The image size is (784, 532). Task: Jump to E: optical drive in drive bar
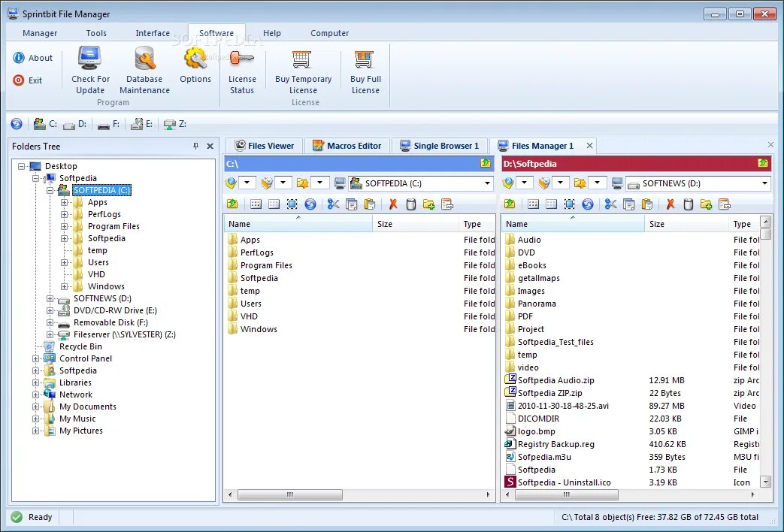141,123
